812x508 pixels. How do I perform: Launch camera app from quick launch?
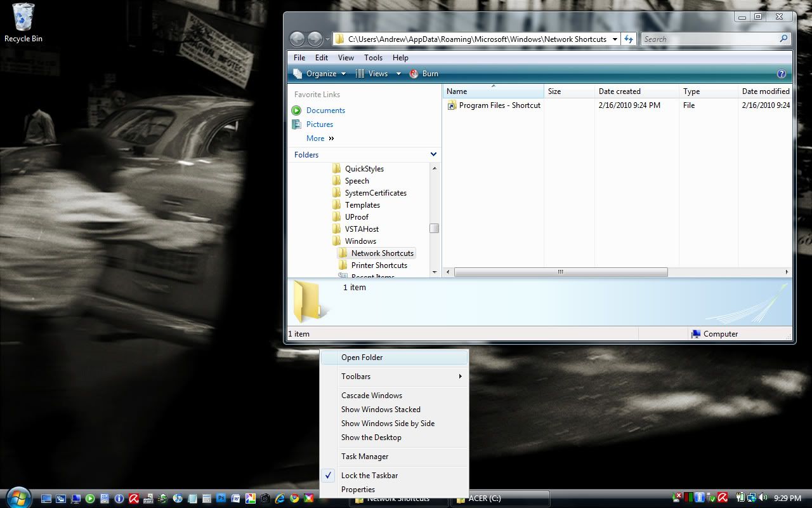(265, 498)
